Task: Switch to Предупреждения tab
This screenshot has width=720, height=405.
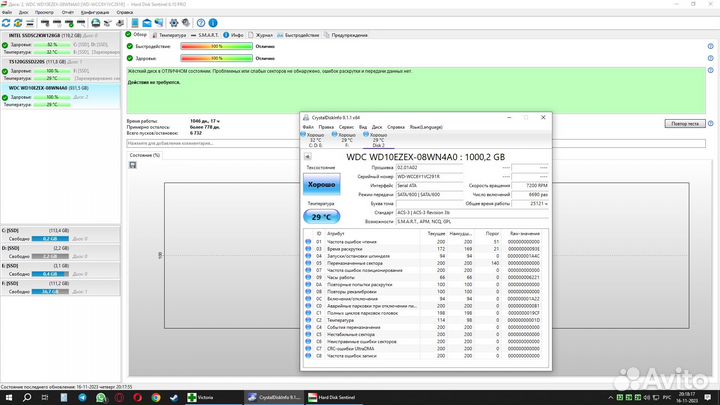Action: pyautogui.click(x=345, y=35)
